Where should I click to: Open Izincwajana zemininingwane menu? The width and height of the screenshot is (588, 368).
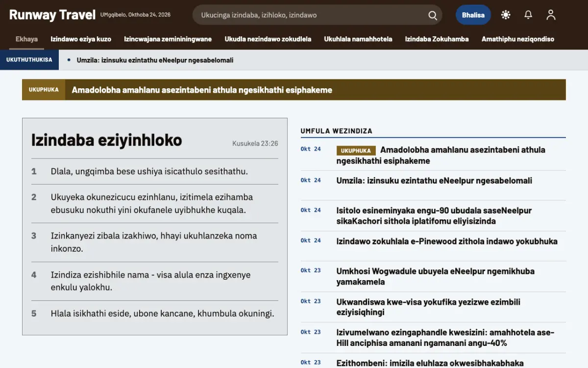click(168, 39)
